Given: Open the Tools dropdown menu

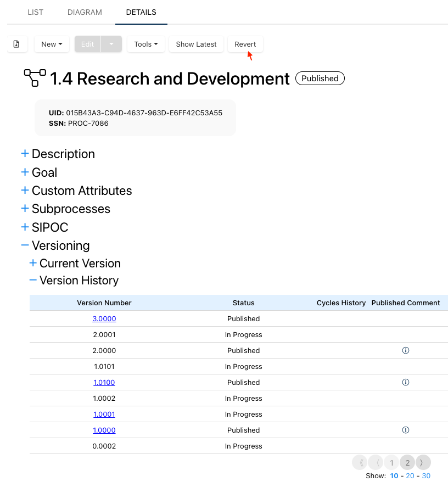Looking at the screenshot, I should (146, 44).
